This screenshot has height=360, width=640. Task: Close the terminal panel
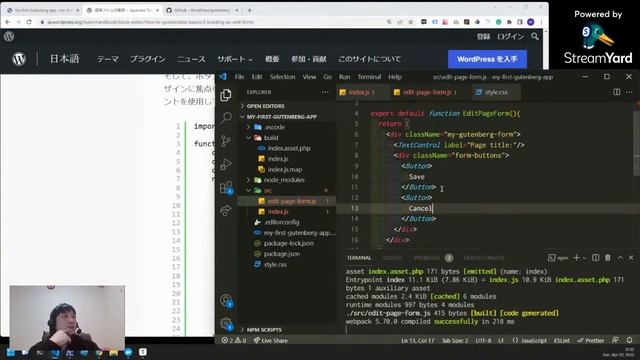[x=631, y=258]
